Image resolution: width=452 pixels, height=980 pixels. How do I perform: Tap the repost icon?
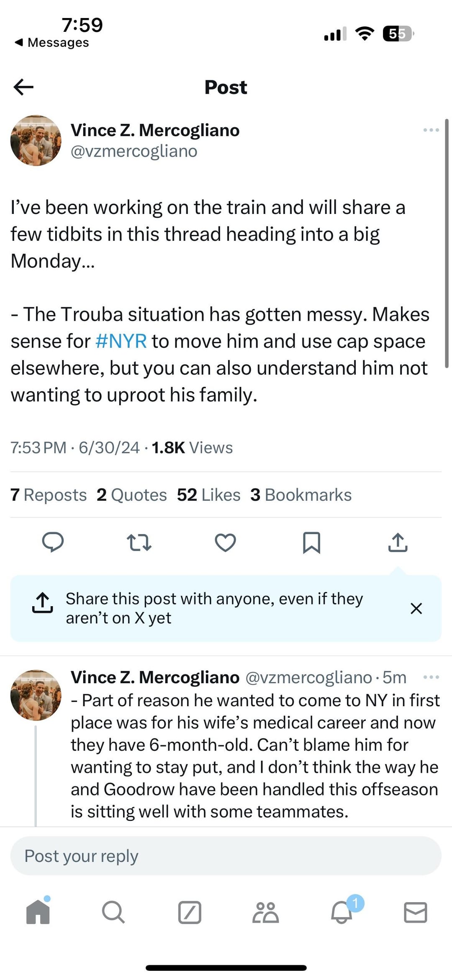[139, 543]
